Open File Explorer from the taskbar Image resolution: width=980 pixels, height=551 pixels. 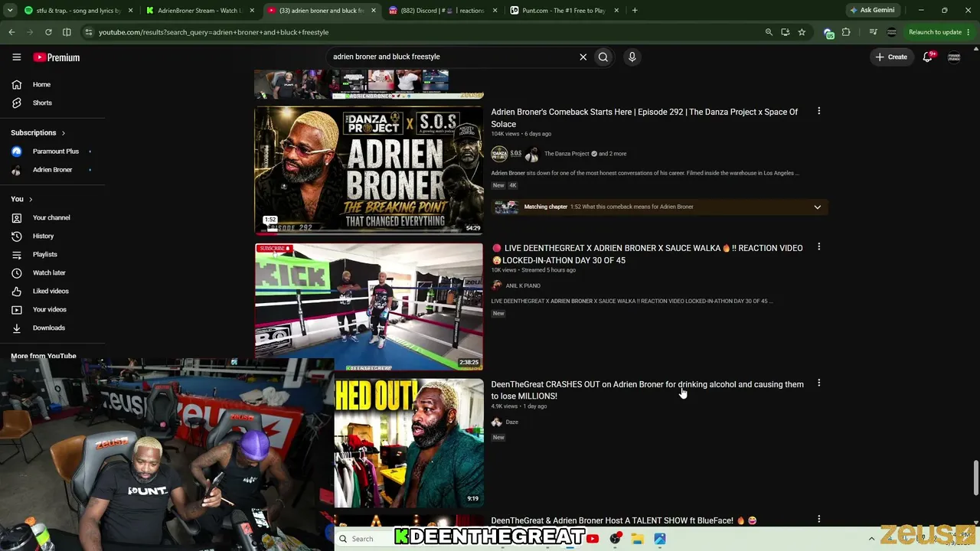click(637, 539)
